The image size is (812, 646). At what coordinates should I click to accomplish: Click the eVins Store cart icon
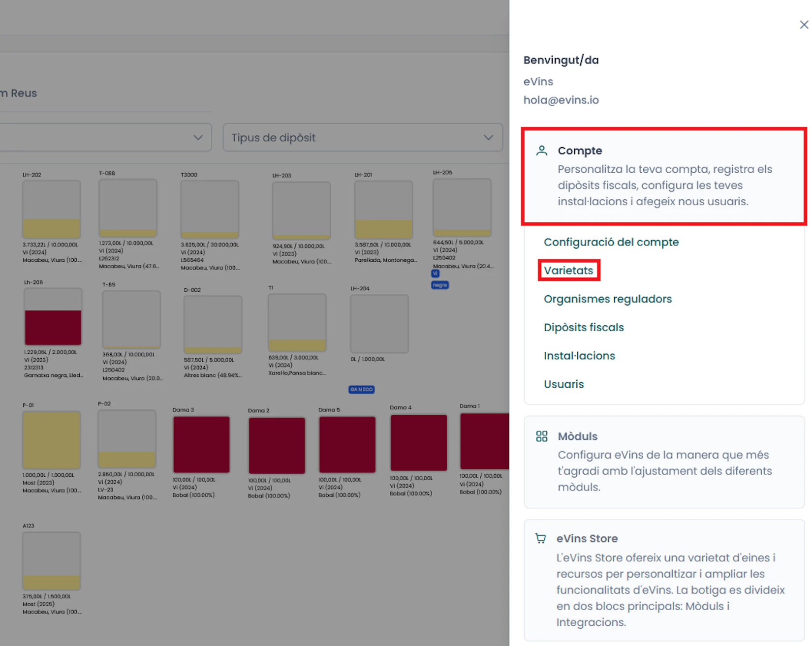[x=540, y=538]
